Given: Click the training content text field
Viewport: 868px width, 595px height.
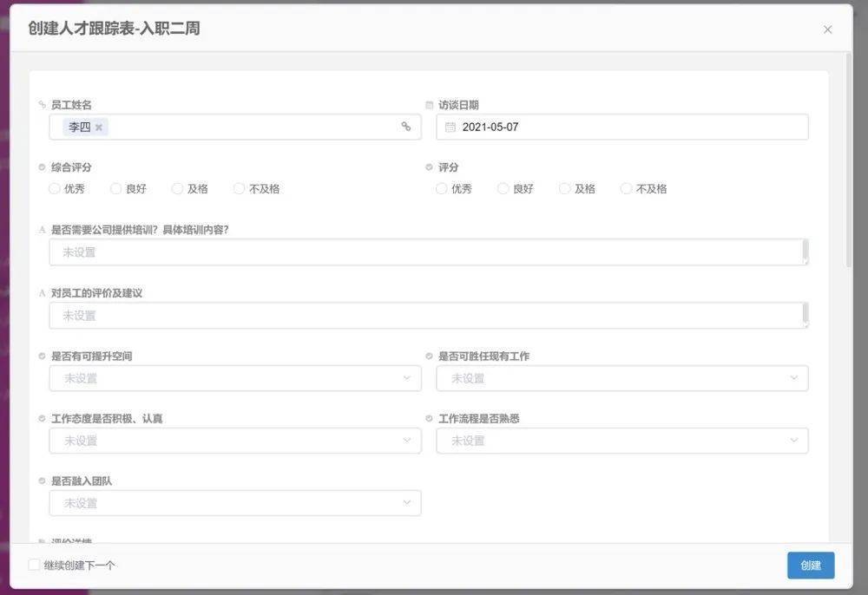Looking at the screenshot, I should 425,252.
